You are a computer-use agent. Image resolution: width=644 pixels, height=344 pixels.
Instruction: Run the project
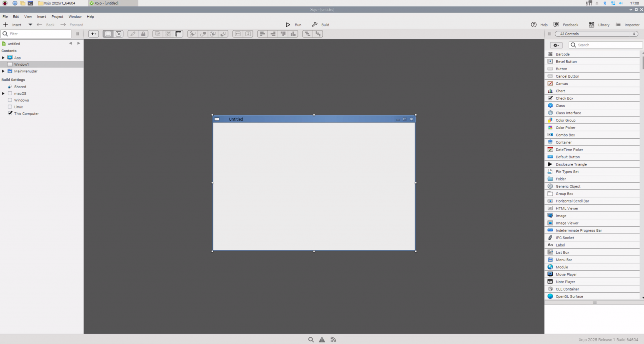pos(294,25)
